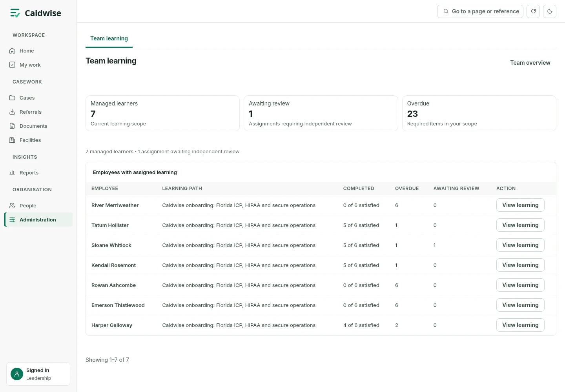This screenshot has height=392, width=565.
Task: Open the Overdue summary card
Action: pos(479,113)
